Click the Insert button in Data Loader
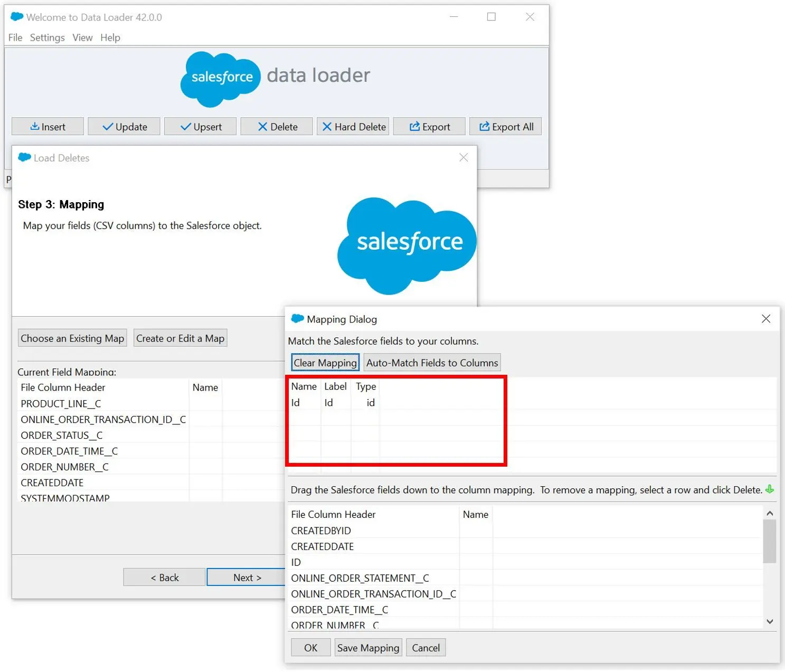This screenshot has height=672, width=785. 48,127
